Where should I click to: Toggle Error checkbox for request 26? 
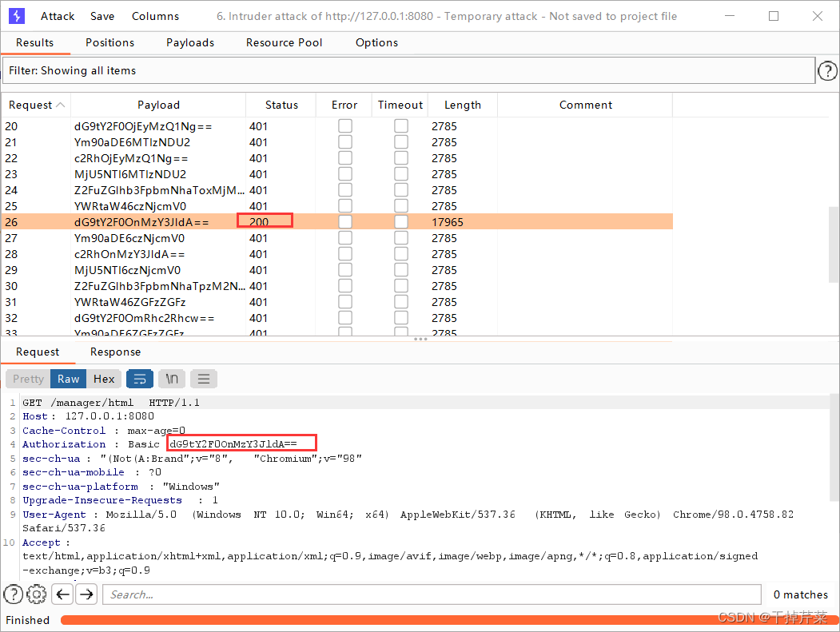point(345,222)
